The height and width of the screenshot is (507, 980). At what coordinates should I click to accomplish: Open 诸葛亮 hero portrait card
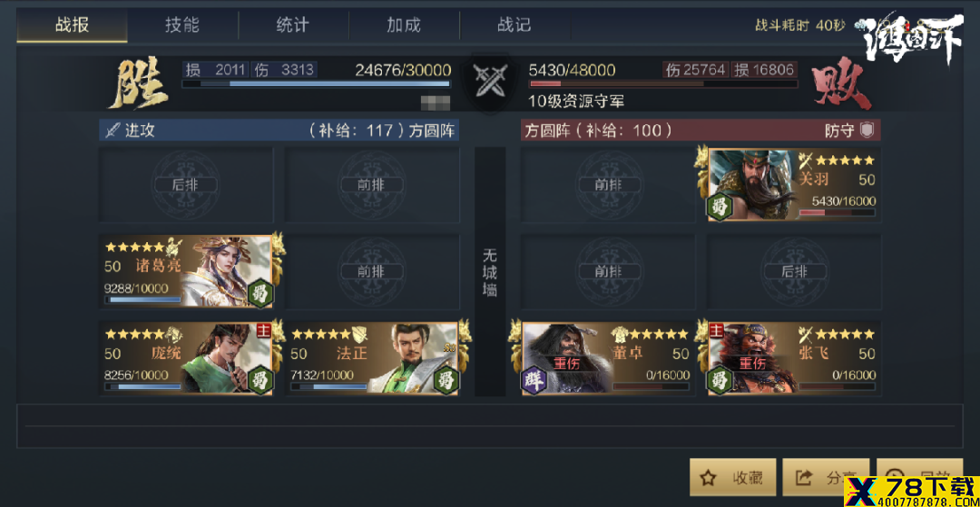186,271
